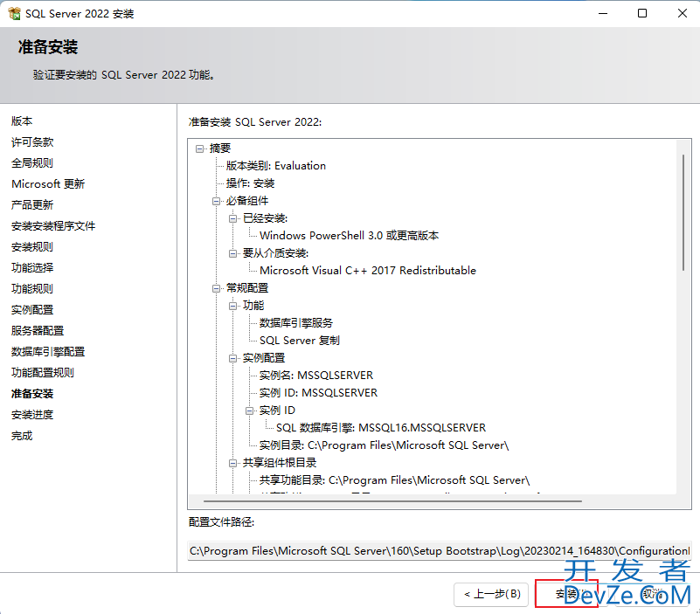Select 功能规则 step in sidebar

[32, 289]
